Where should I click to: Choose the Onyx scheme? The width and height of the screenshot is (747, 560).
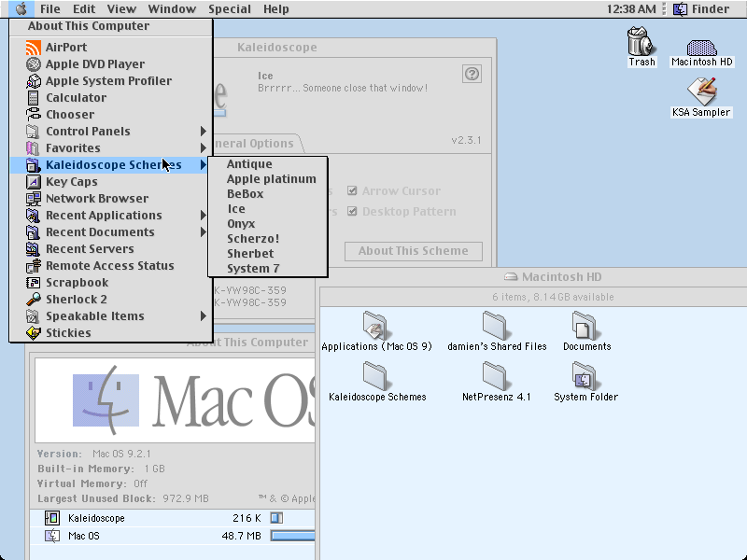click(x=268, y=224)
